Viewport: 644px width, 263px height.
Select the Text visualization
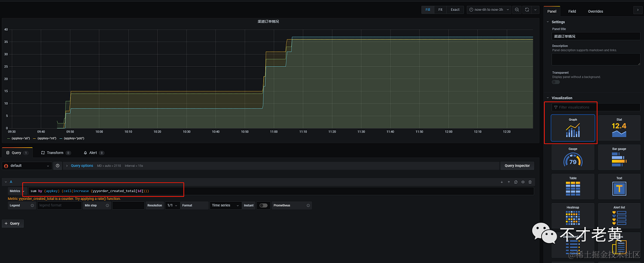click(619, 186)
